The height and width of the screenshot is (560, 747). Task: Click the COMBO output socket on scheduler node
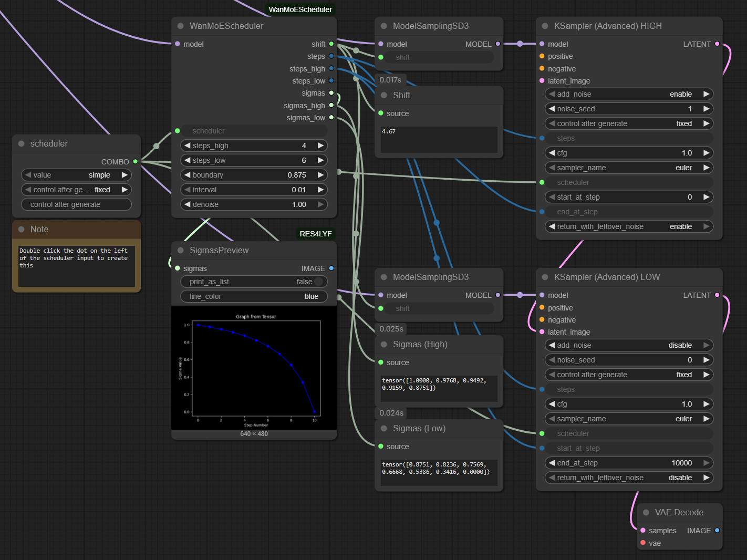(x=136, y=161)
